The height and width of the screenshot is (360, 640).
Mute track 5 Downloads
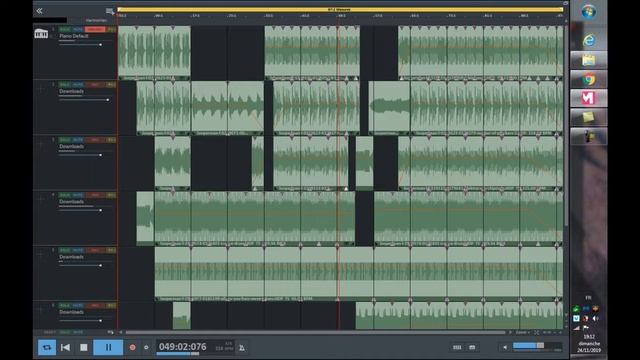tap(78, 250)
